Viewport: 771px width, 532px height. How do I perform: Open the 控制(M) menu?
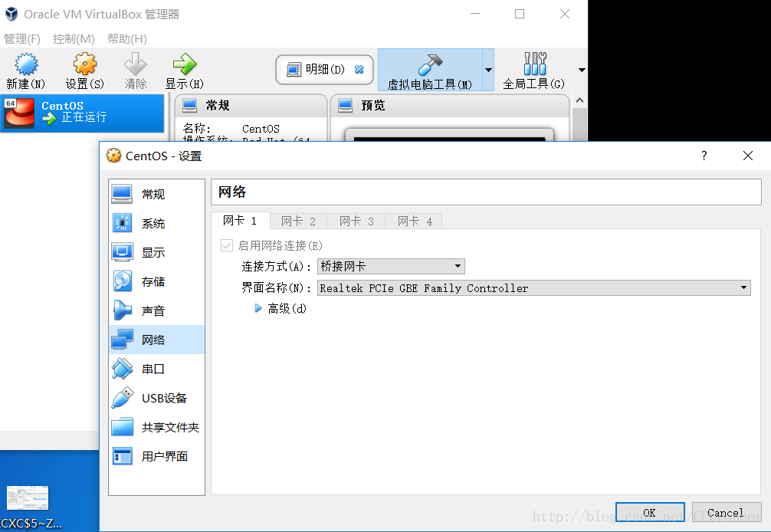click(x=74, y=39)
